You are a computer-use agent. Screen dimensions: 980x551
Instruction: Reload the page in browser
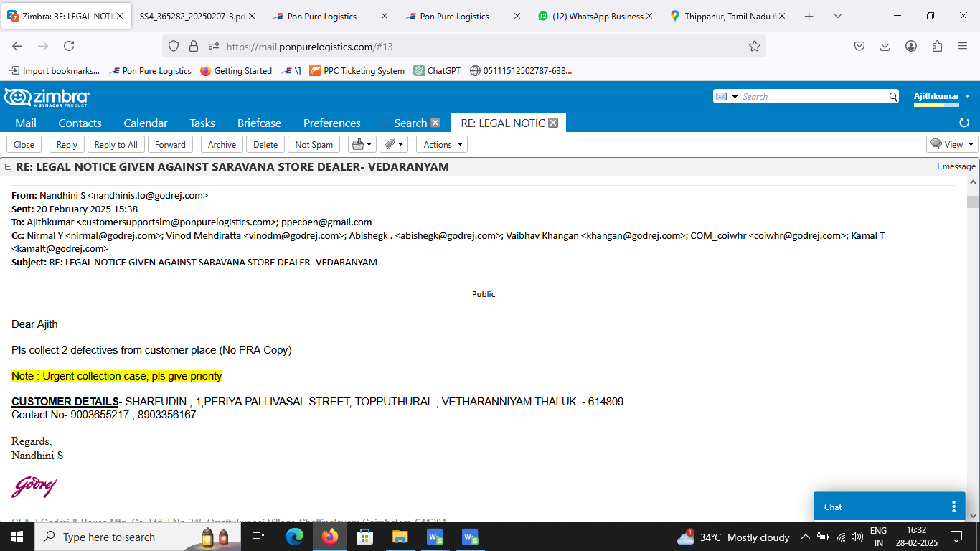point(69,46)
